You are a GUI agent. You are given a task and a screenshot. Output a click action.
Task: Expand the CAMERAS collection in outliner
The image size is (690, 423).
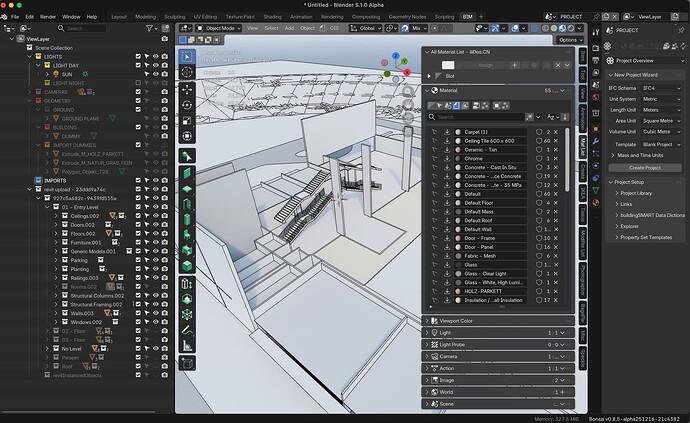[x=29, y=92]
